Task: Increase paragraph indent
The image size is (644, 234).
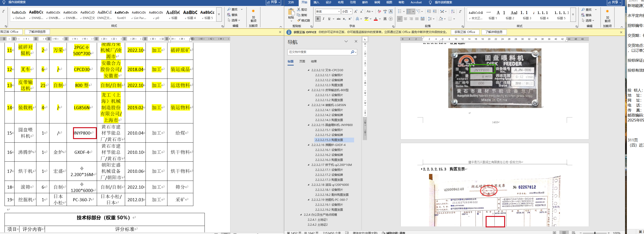Action: pos(435,11)
